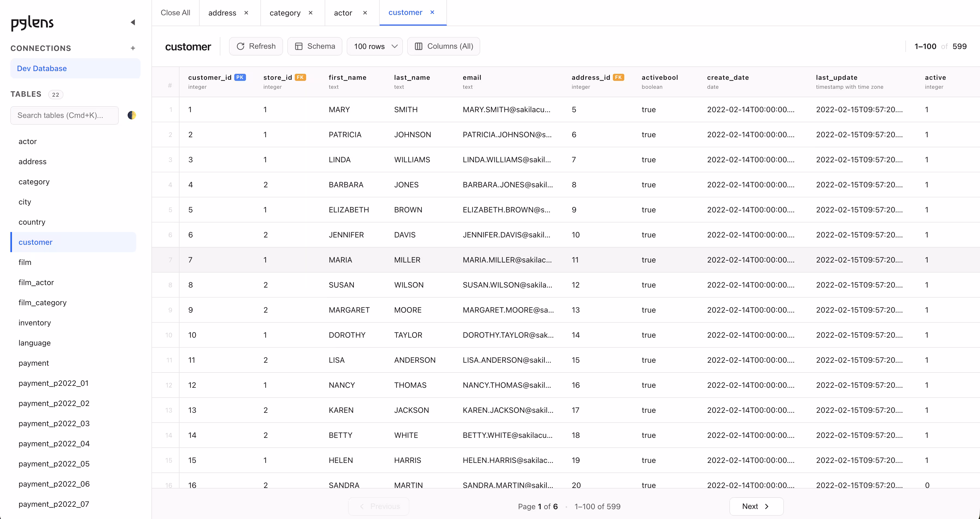Add a new connection with plus icon
This screenshot has width=980, height=519.
pyautogui.click(x=133, y=48)
